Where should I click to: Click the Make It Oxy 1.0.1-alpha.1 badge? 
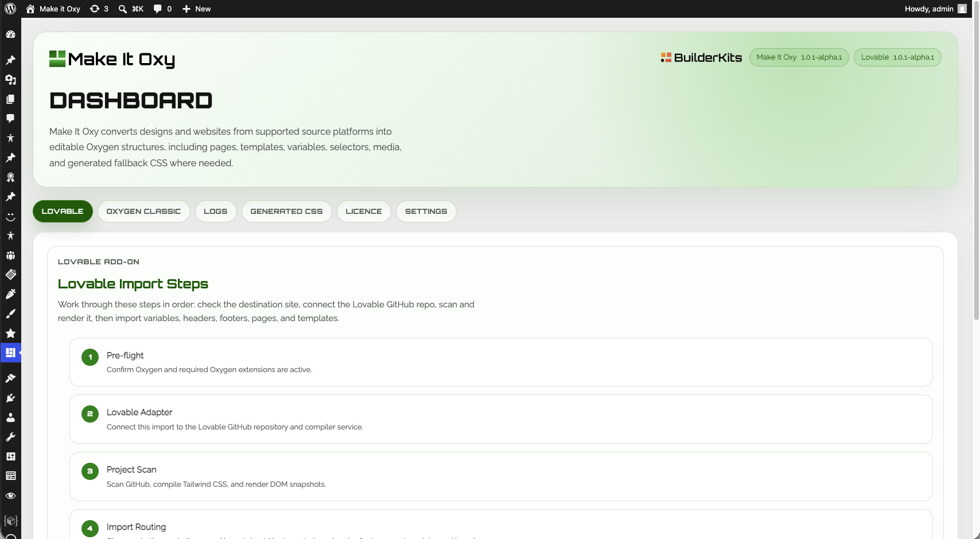[799, 57]
